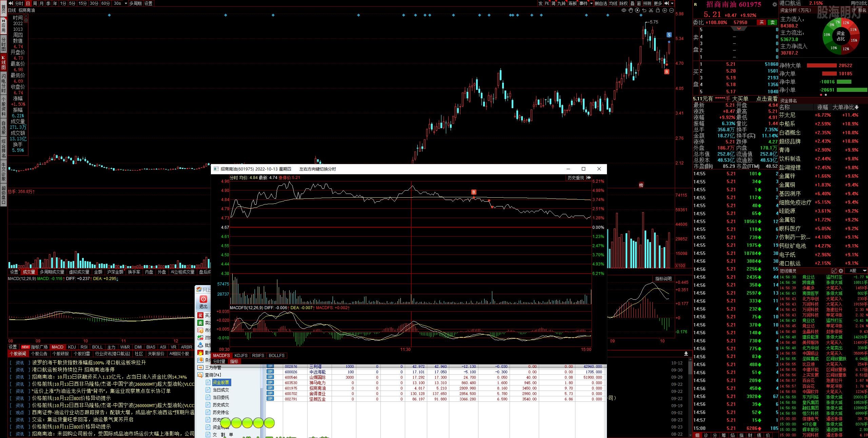Open 历史成交 under the 查询 tree
868x438 pixels.
(221, 405)
